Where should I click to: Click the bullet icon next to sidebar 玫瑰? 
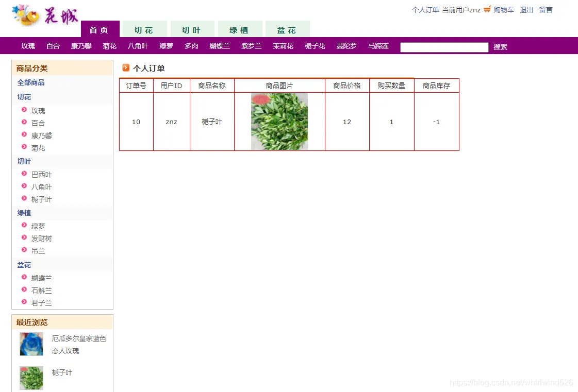[24, 109]
